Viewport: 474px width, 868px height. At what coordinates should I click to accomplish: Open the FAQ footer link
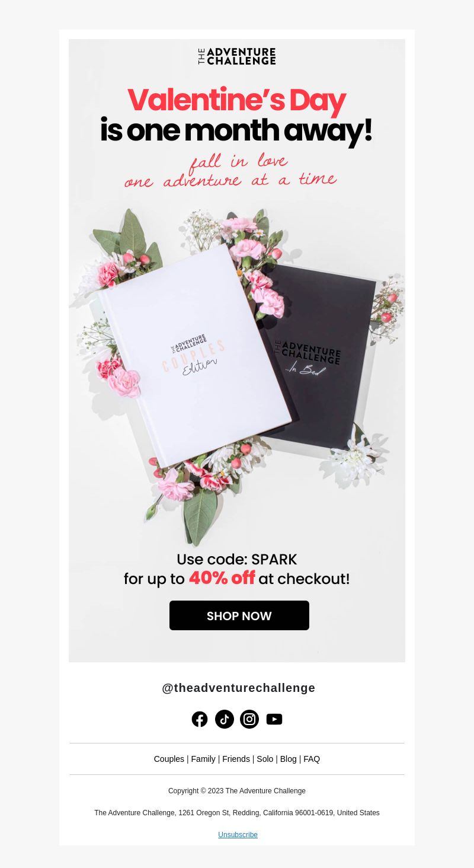(312, 759)
